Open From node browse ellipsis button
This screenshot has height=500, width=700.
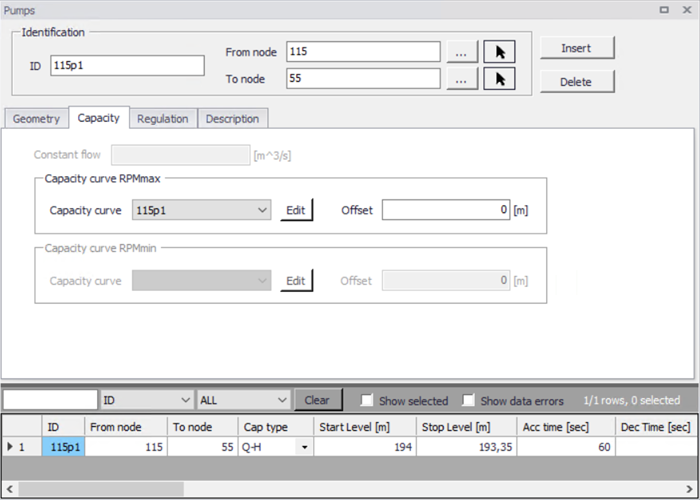click(462, 52)
